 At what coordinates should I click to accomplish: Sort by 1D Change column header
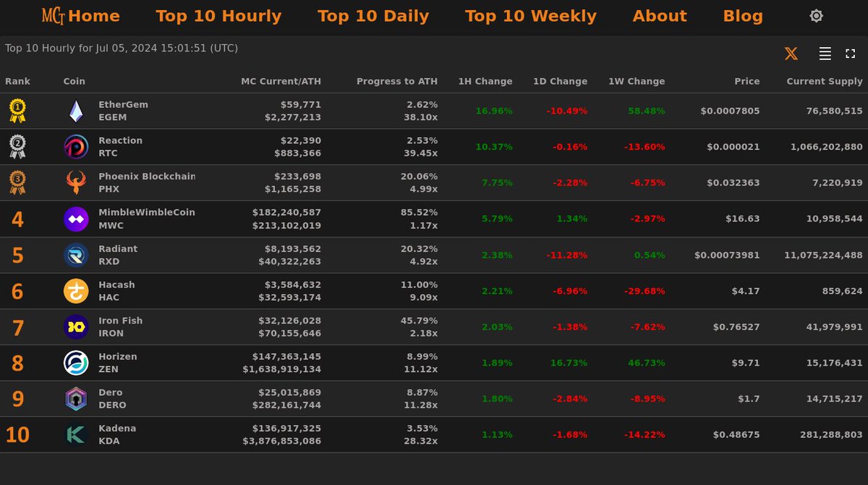pos(561,81)
